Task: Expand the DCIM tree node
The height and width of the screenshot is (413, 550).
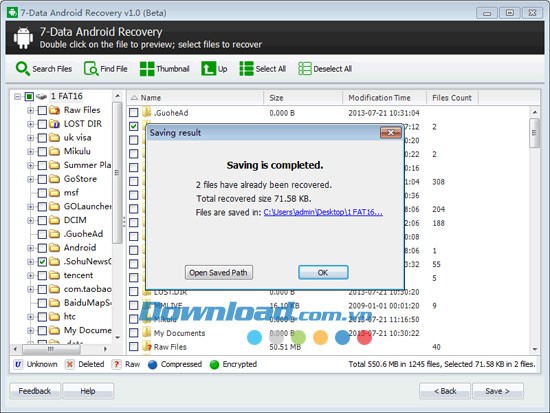Action: pos(31,220)
